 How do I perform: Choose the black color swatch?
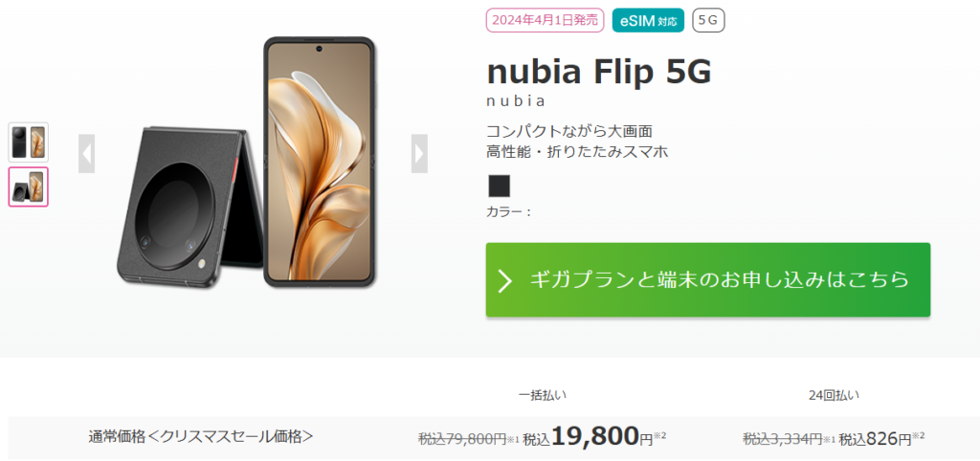(x=500, y=185)
